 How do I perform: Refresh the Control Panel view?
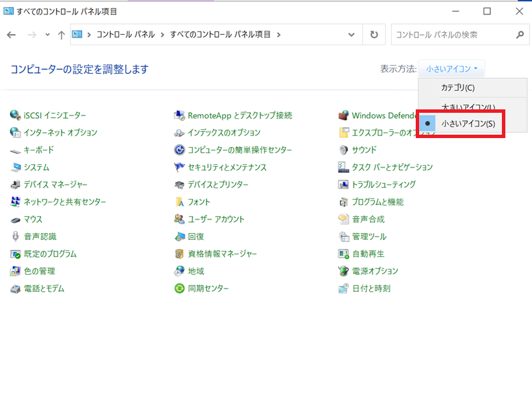click(373, 35)
